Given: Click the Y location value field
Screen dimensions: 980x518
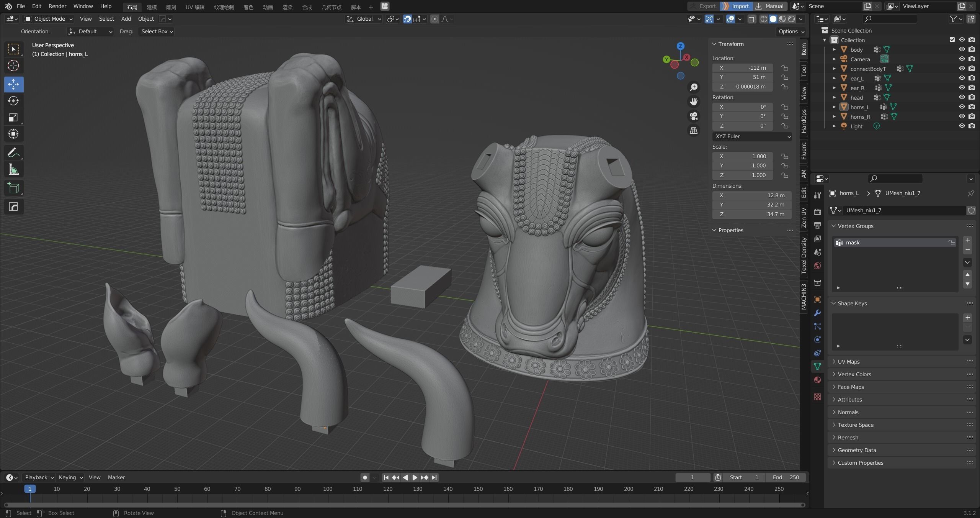Looking at the screenshot, I should 742,77.
